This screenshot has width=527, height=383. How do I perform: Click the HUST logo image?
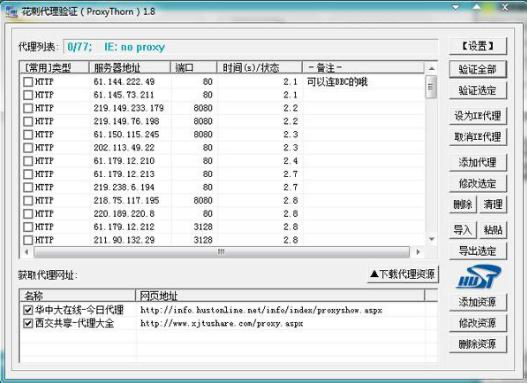coord(479,277)
